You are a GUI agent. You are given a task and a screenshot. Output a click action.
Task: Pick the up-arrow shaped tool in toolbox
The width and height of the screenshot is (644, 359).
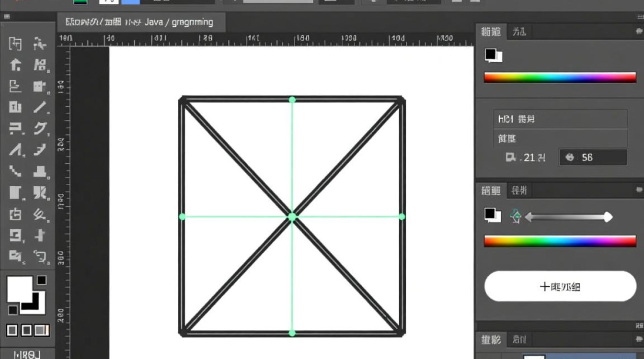15,65
